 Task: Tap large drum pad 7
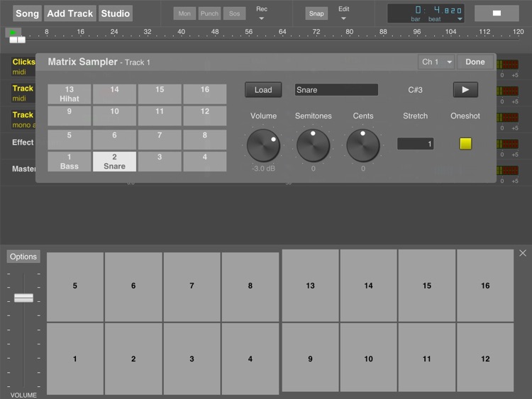[x=192, y=286]
